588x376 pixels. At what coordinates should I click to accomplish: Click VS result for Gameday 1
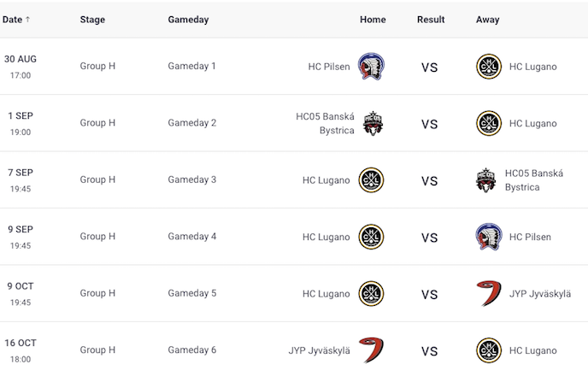pos(429,68)
